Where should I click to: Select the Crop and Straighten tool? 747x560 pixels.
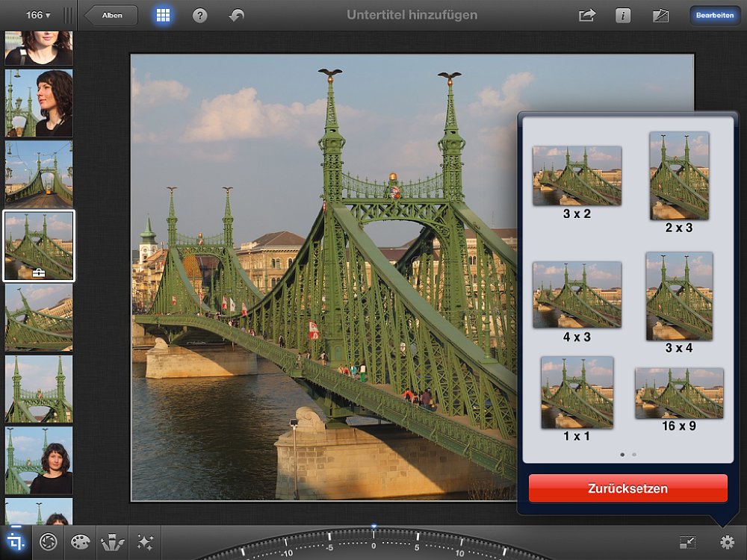(x=15, y=542)
